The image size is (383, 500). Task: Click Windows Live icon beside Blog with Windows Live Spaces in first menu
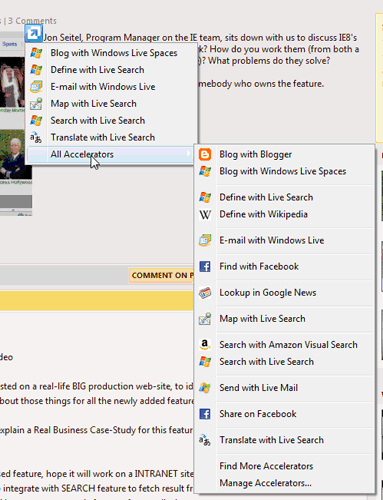pyautogui.click(x=36, y=53)
